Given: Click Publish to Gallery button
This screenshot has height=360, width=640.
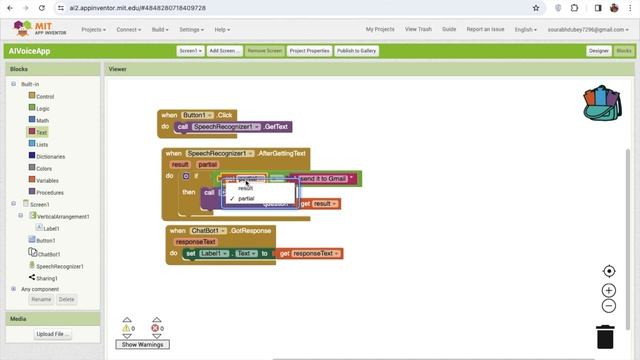Looking at the screenshot, I should pos(356,51).
